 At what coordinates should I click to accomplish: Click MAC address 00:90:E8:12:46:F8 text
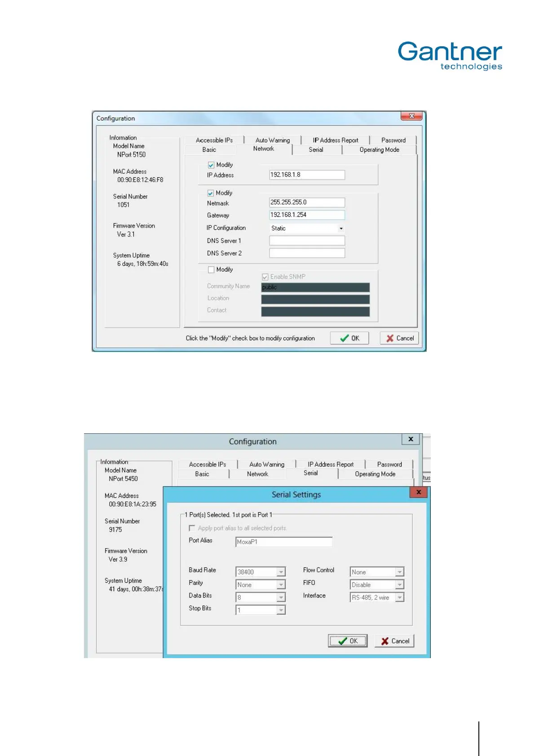pos(140,180)
